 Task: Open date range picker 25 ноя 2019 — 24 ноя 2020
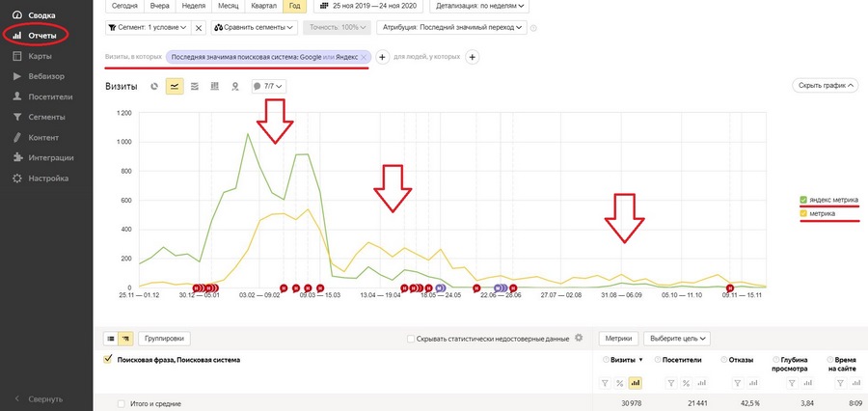pyautogui.click(x=368, y=6)
